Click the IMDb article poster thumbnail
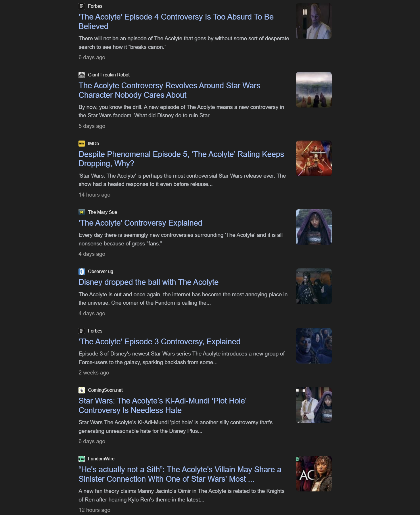The width and height of the screenshot is (420, 515). pyautogui.click(x=314, y=158)
